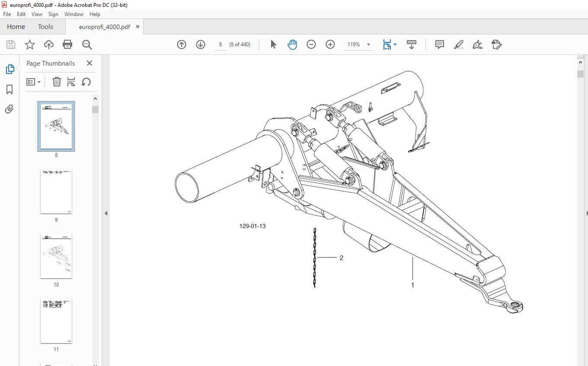
Task: Print the document with the printer icon
Action: [67, 45]
